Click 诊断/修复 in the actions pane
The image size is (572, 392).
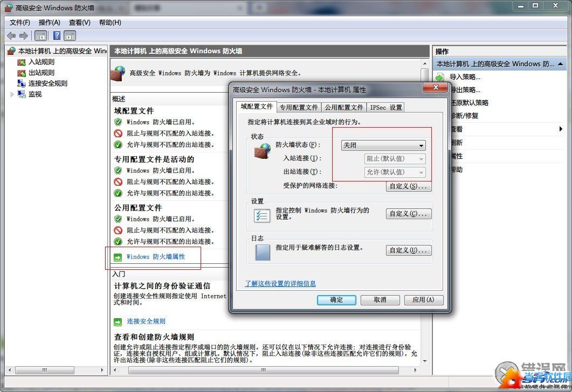[x=465, y=116]
